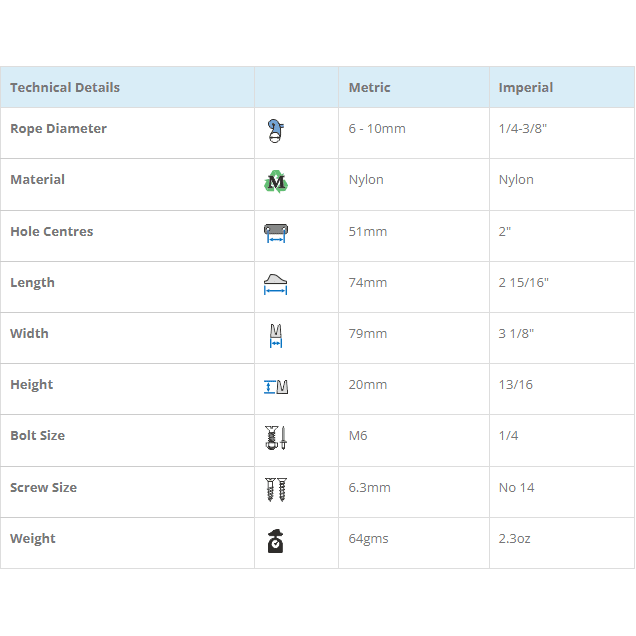Click the M6 bolt size value

(358, 436)
